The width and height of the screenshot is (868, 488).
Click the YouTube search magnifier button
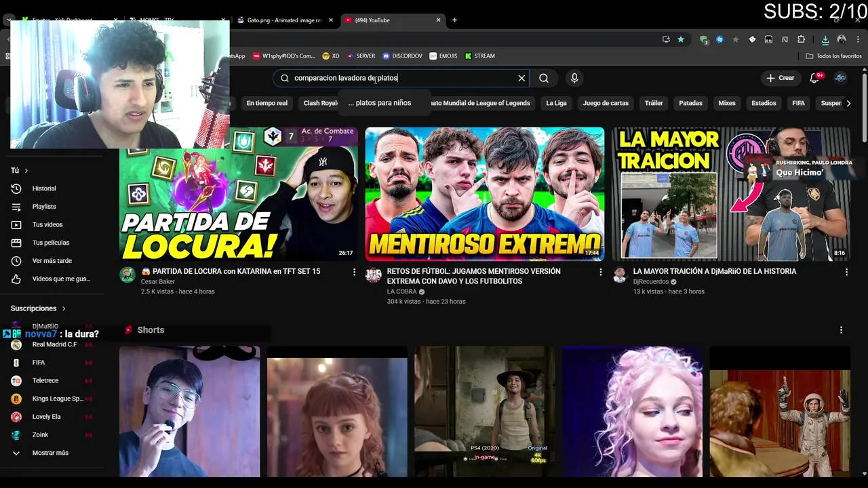pyautogui.click(x=544, y=78)
